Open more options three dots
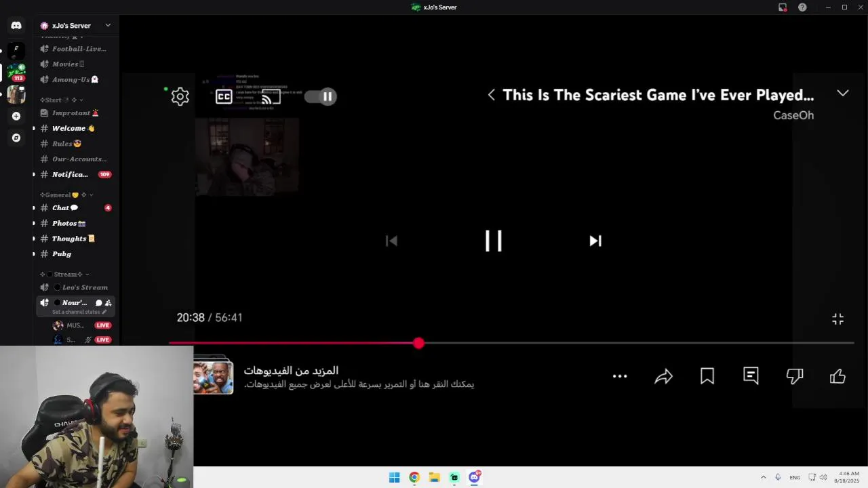 (x=620, y=376)
